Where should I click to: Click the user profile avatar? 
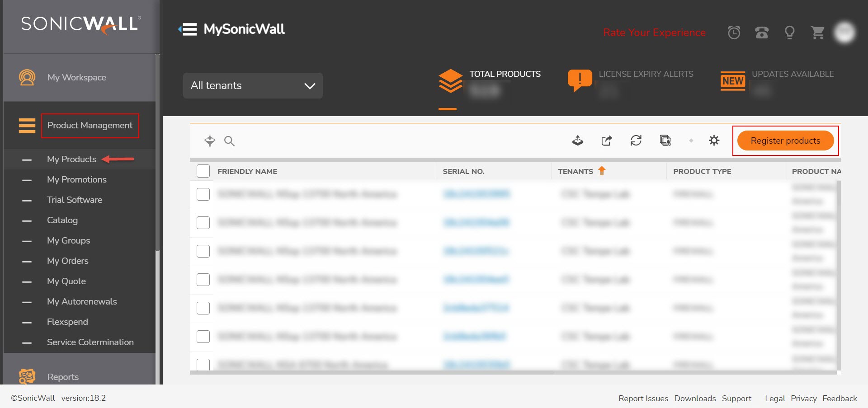click(844, 32)
